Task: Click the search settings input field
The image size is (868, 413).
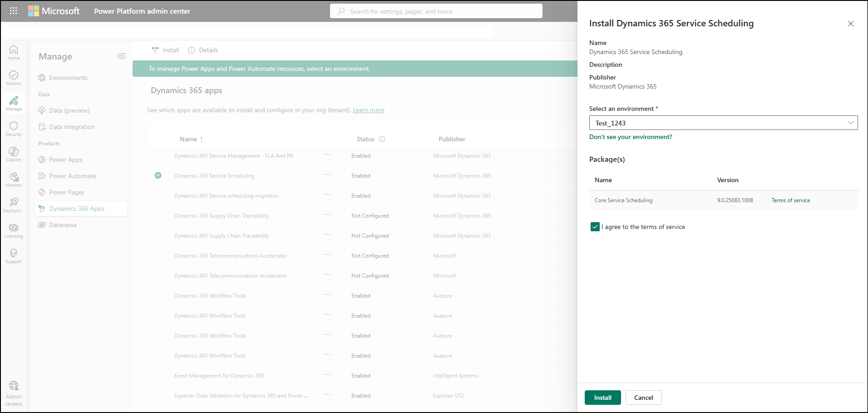Action: (x=436, y=11)
